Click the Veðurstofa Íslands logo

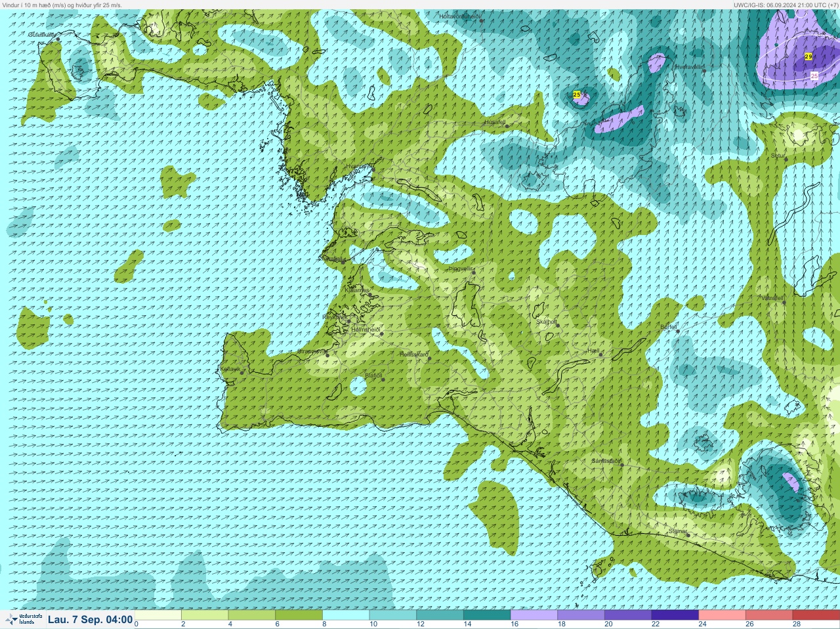point(23,619)
